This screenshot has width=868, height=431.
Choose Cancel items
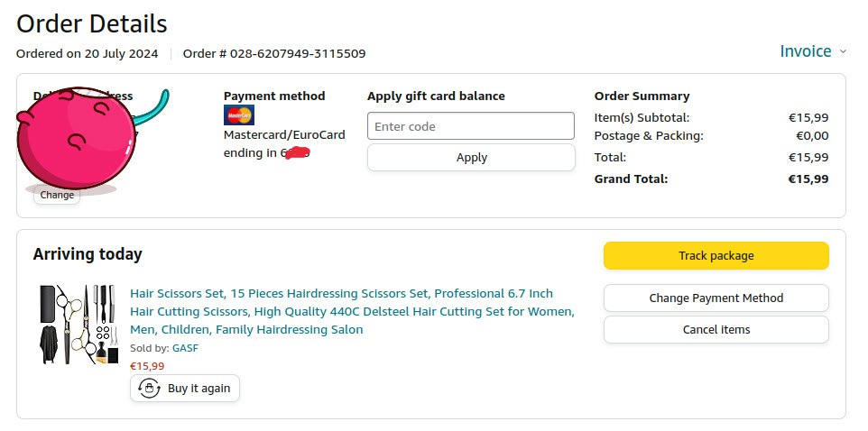[x=716, y=329]
